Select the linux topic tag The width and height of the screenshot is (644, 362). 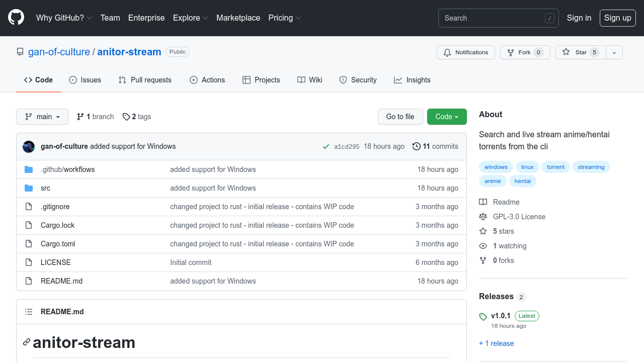click(527, 167)
